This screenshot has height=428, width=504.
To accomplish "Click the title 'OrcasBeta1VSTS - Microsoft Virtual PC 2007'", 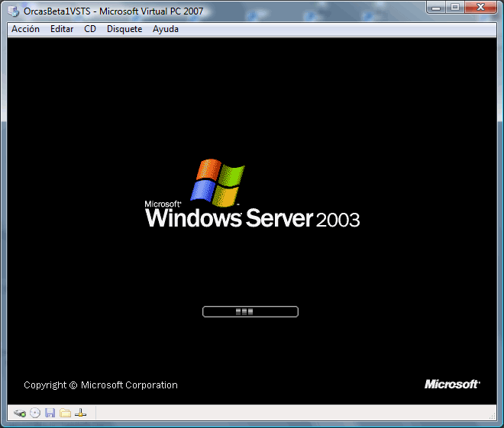I will [114, 11].
